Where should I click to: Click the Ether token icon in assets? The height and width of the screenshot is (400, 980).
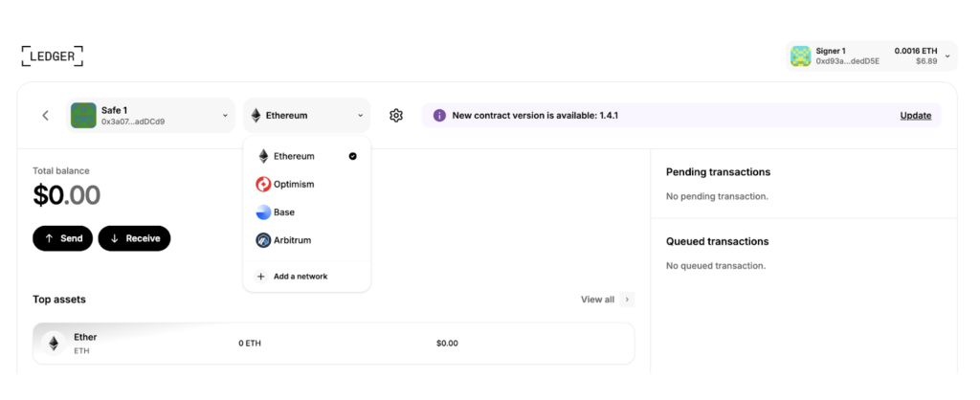coord(54,344)
